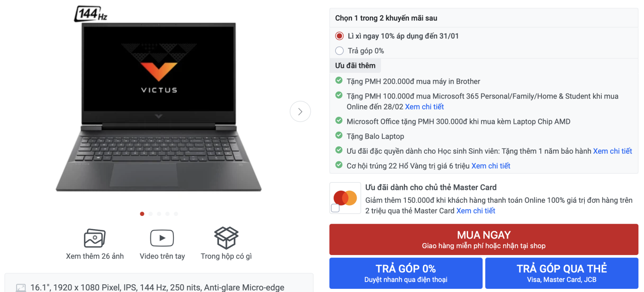Click the green check beside Brother printer offer

coord(339,80)
